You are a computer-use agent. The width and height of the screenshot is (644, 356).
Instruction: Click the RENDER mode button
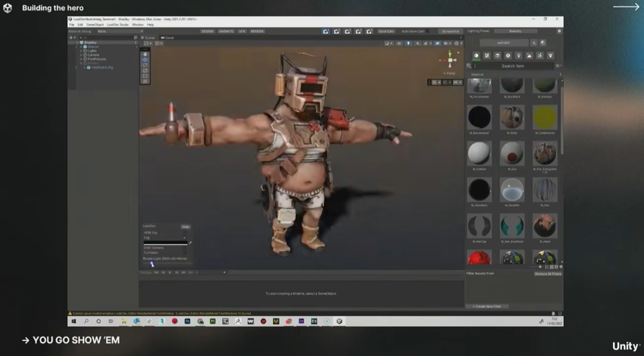tap(257, 31)
